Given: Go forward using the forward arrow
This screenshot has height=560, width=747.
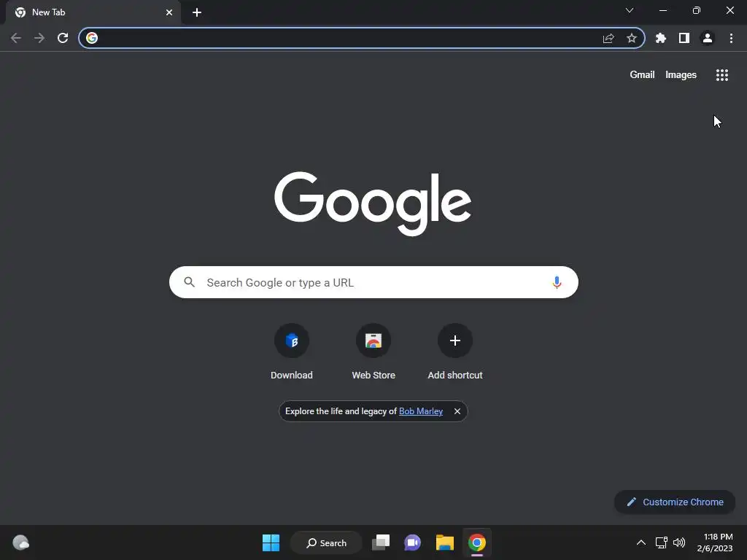Looking at the screenshot, I should (x=39, y=38).
